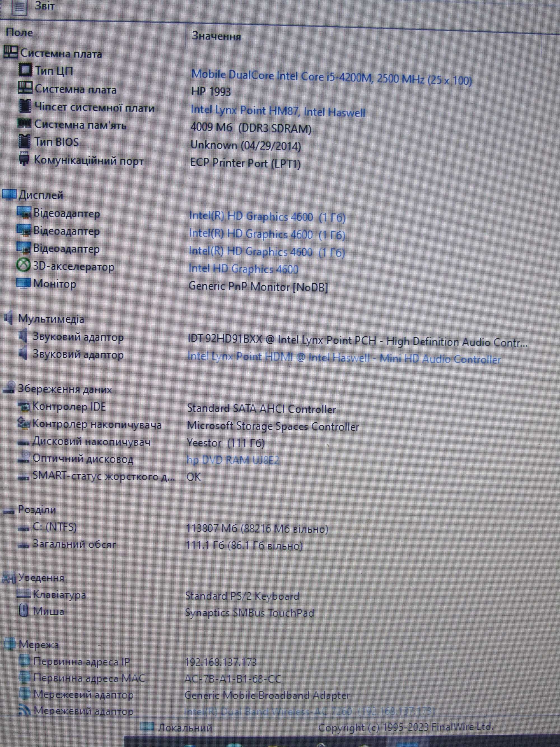This screenshot has height=747, width=560.
Task: Select the 192.168.137.173 IP address value
Action: pyautogui.click(x=221, y=662)
